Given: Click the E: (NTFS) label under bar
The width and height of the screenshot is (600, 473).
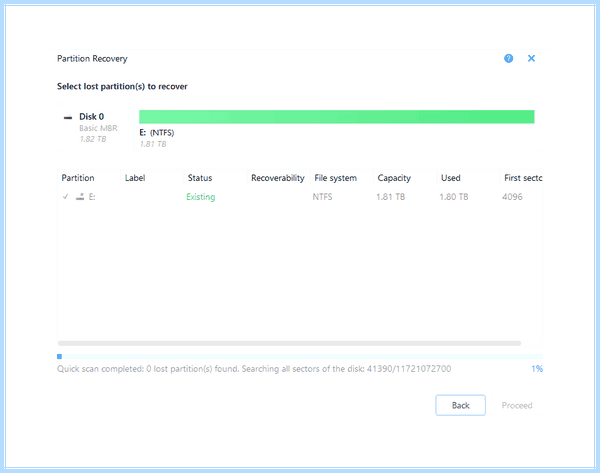Looking at the screenshot, I should click(157, 133).
